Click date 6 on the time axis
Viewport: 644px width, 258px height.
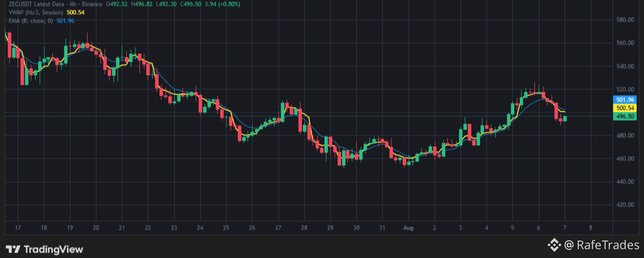pyautogui.click(x=538, y=227)
